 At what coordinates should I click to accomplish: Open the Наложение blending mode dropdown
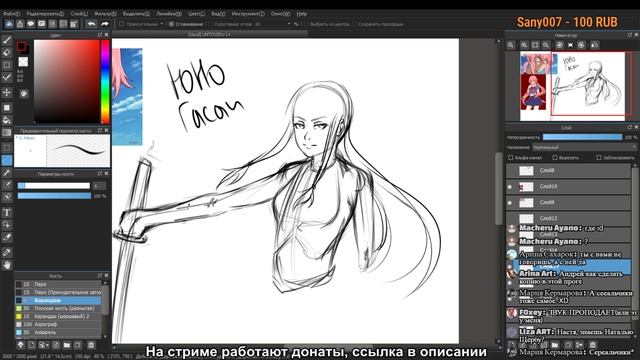pyautogui.click(x=584, y=147)
